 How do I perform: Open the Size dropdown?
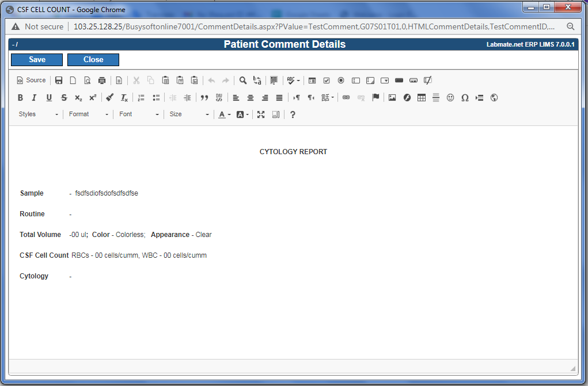(189, 114)
